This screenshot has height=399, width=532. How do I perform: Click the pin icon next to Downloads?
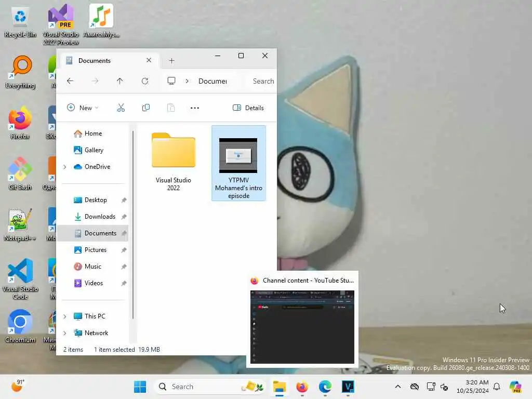[124, 217]
